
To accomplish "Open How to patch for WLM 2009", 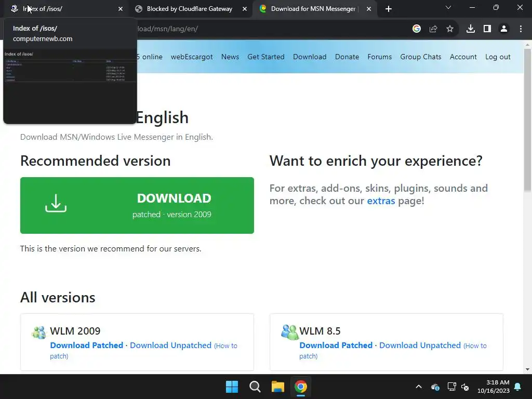I will tap(225, 346).
